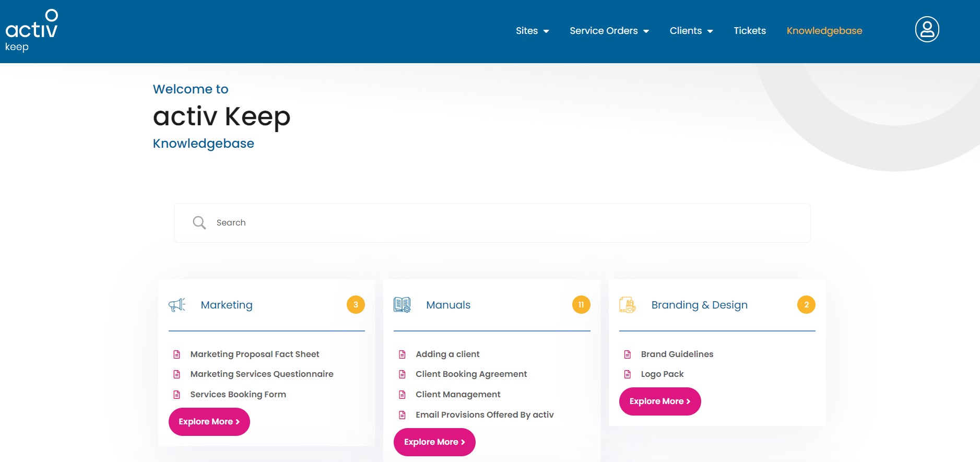Open the Branding & Design category heading

pyautogui.click(x=699, y=305)
